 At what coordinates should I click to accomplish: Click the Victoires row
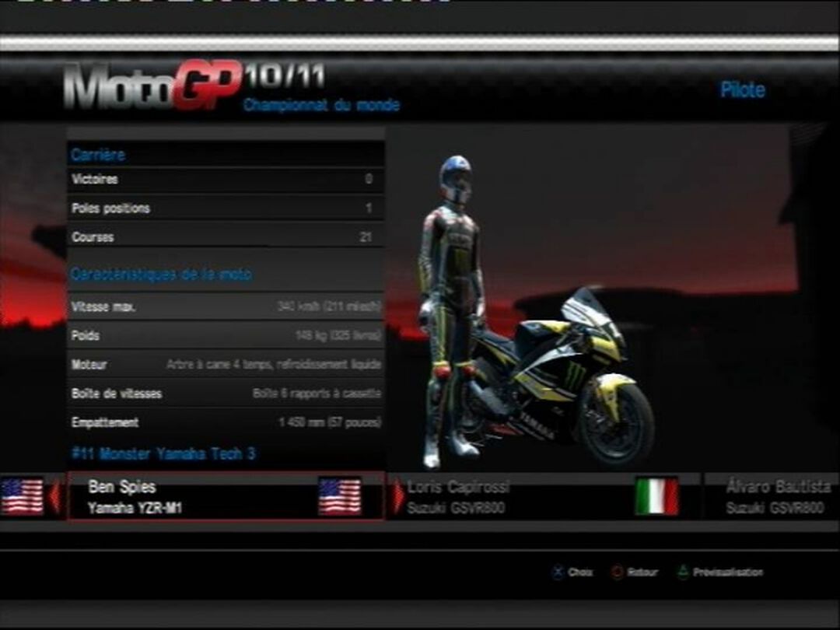226,179
